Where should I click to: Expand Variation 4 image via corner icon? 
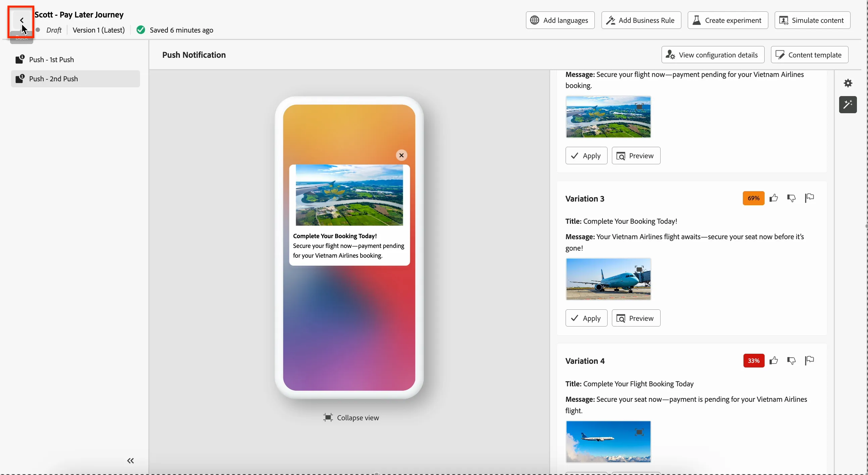coord(639,432)
